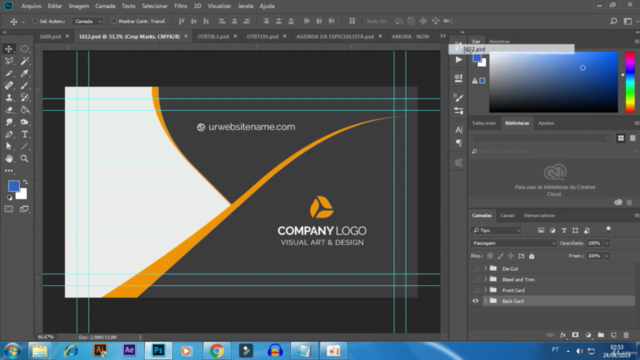Open the Opacidade value dropdown arrow
This screenshot has width=640, height=360.
point(607,243)
